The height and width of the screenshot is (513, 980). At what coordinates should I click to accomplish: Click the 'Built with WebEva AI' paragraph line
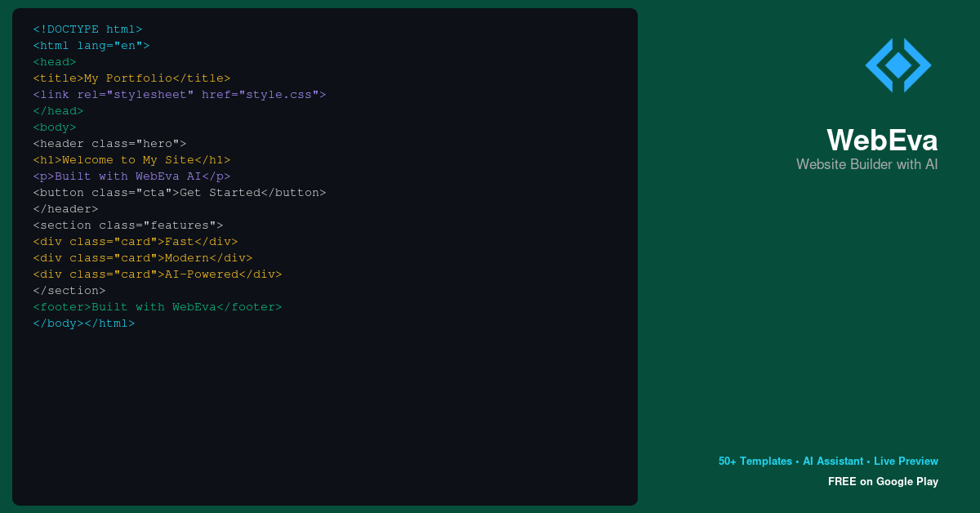coord(131,176)
